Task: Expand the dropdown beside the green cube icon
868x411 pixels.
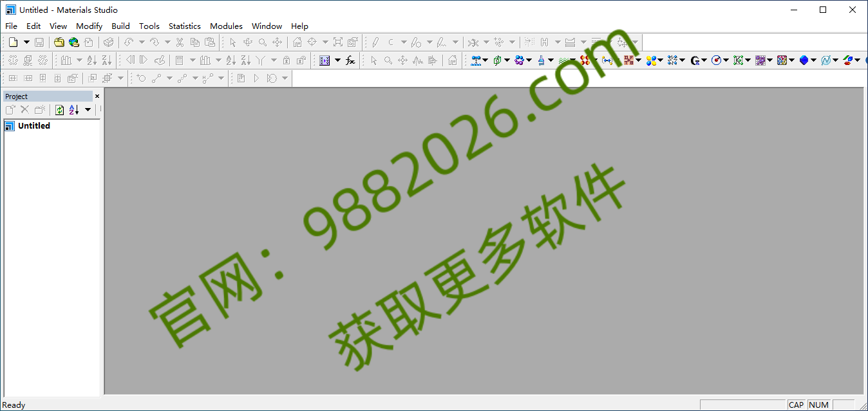Action: point(507,60)
